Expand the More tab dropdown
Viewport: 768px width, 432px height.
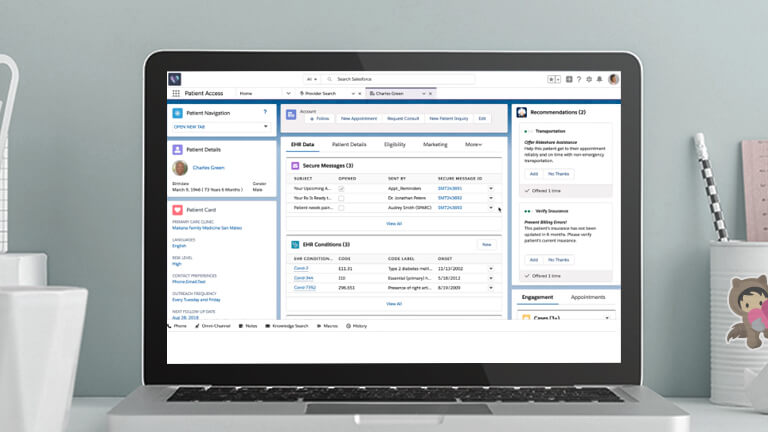pyautogui.click(x=473, y=144)
